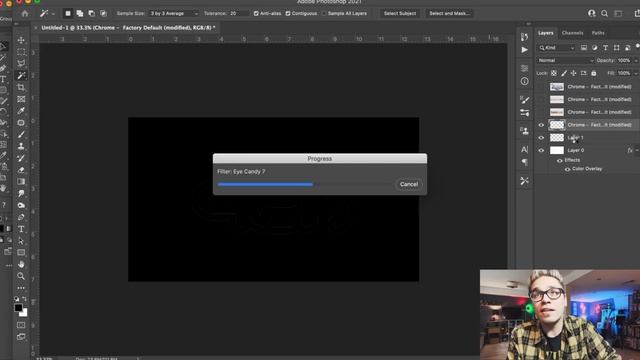This screenshot has width=640, height=360.
Task: Filter layers by type layer icon
Action: [x=606, y=48]
